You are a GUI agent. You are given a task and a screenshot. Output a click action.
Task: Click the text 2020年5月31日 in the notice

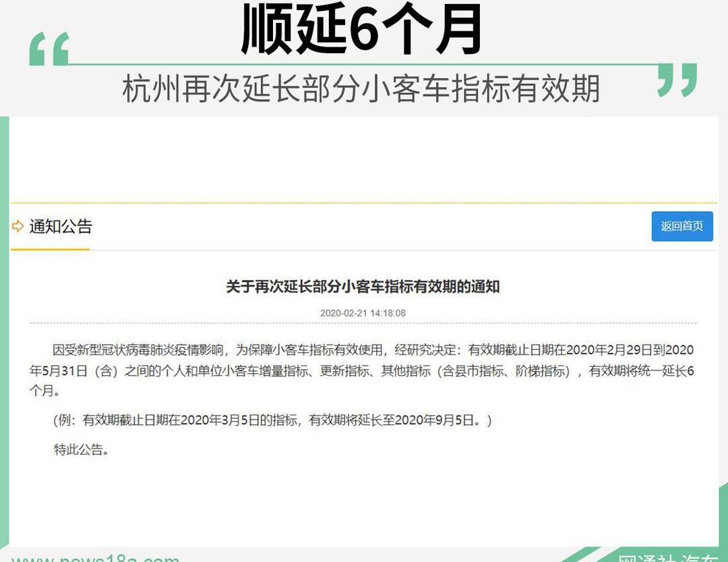[59, 370]
